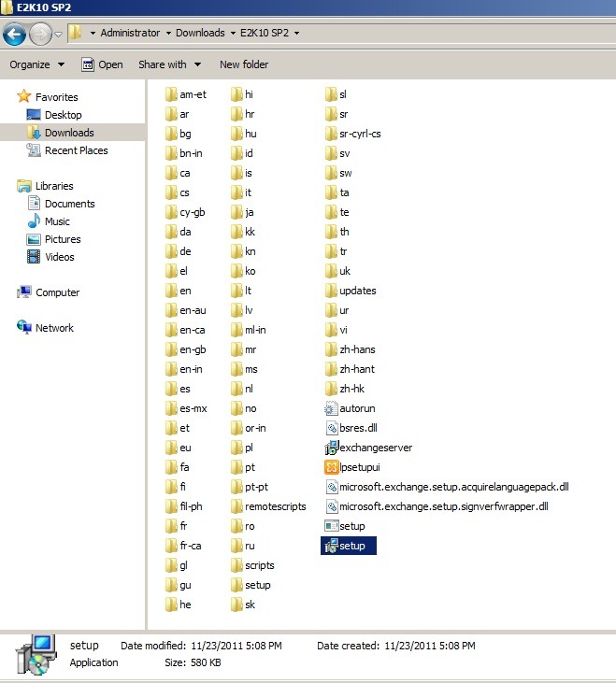
Task: Select Desktop under Favorites
Action: [x=63, y=115]
